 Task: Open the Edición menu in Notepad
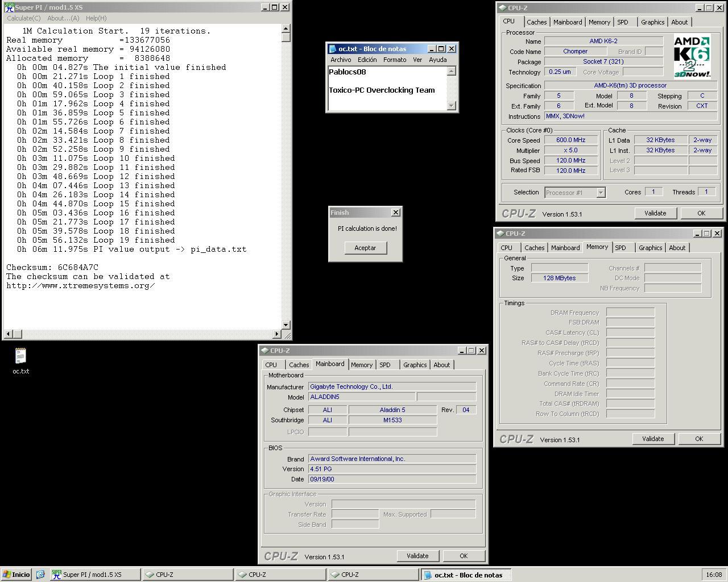click(x=367, y=60)
